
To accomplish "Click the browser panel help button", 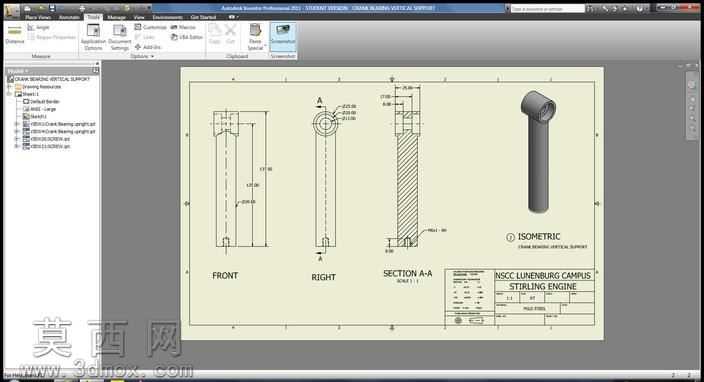I will click(96, 70).
